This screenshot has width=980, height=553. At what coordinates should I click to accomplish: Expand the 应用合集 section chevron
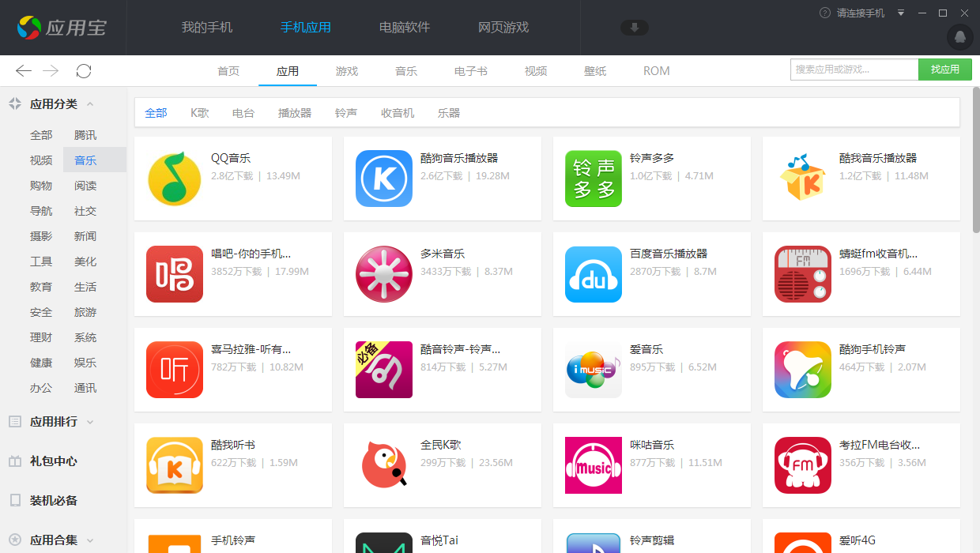click(90, 540)
